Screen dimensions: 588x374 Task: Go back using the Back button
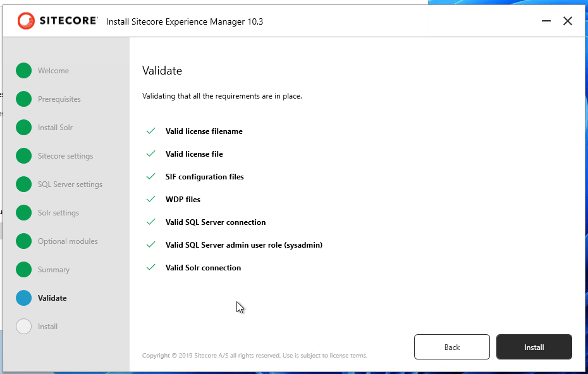point(451,347)
